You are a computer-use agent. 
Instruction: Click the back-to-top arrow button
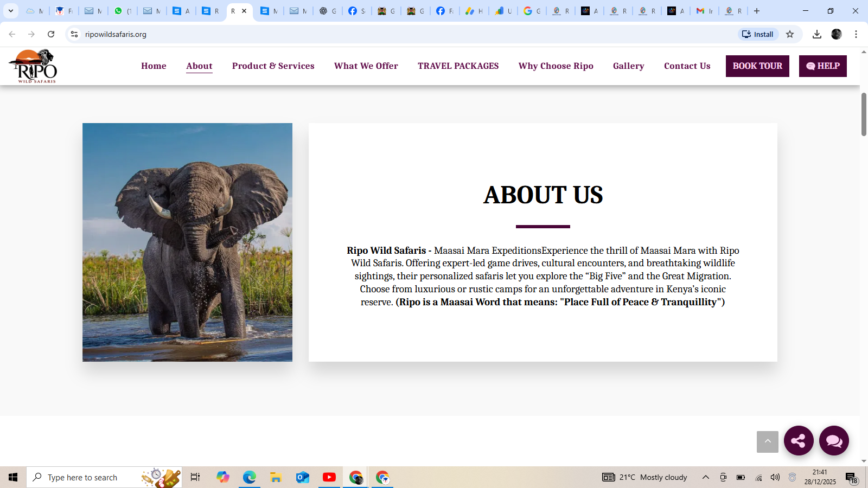coord(768,442)
